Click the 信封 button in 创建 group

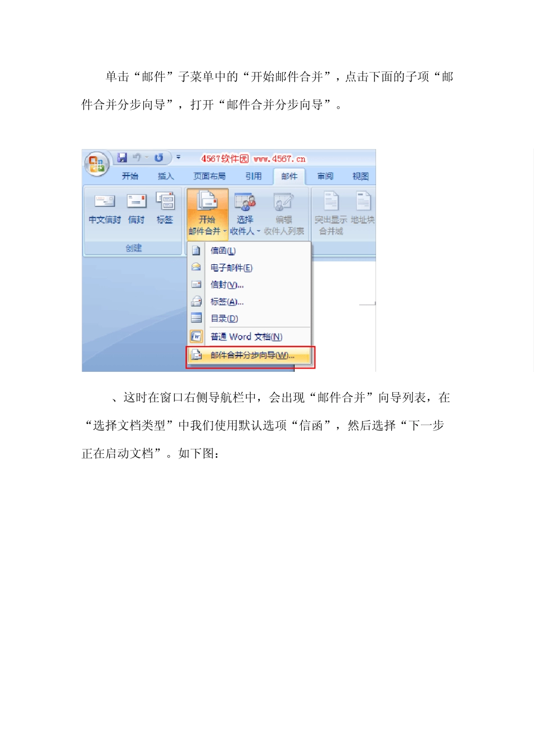click(x=137, y=208)
